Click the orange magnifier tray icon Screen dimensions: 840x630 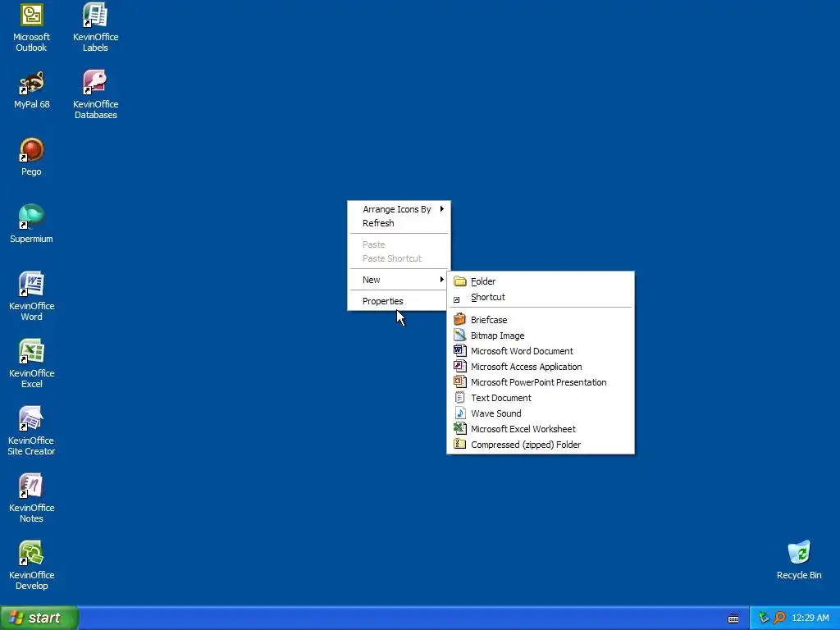(779, 618)
